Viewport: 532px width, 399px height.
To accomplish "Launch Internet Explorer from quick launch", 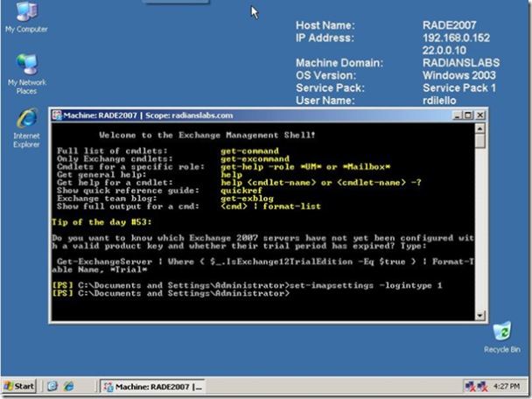I will click(x=69, y=386).
